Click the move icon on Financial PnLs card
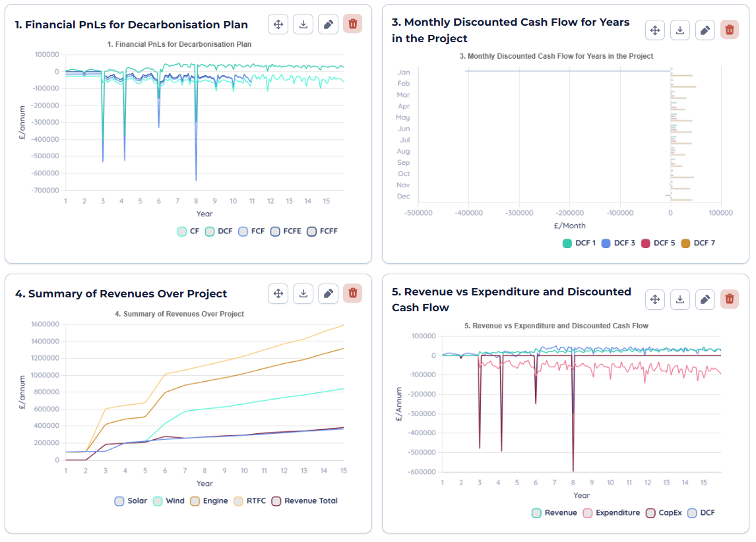This screenshot has width=756, height=542. click(278, 24)
